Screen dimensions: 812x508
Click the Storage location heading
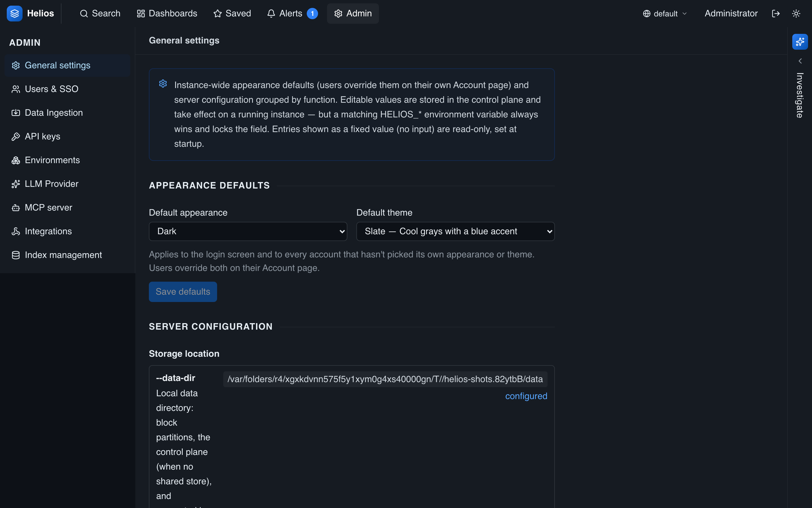184,353
